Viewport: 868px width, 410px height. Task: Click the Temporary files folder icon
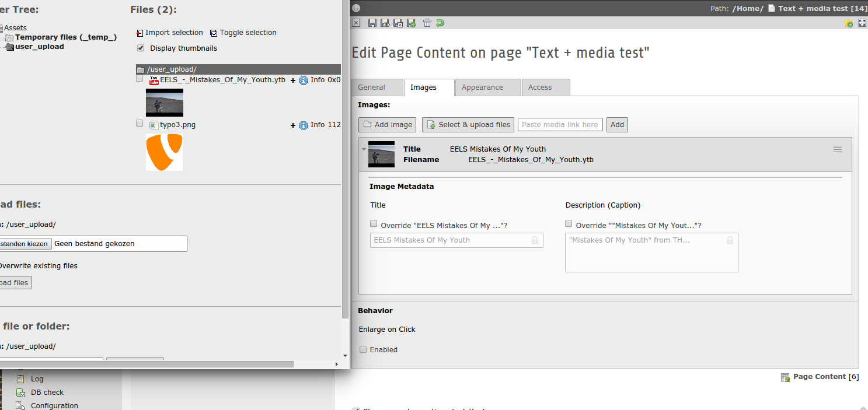click(x=9, y=37)
